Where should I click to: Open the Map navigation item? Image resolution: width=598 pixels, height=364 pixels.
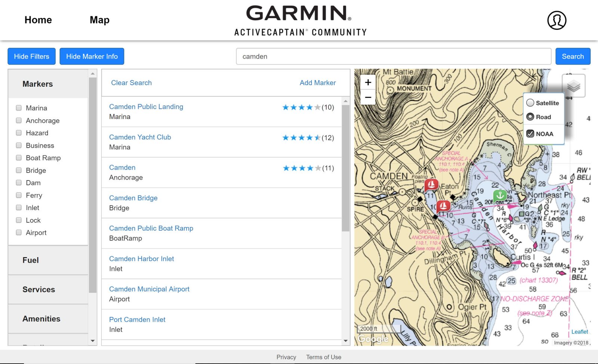pos(99,20)
